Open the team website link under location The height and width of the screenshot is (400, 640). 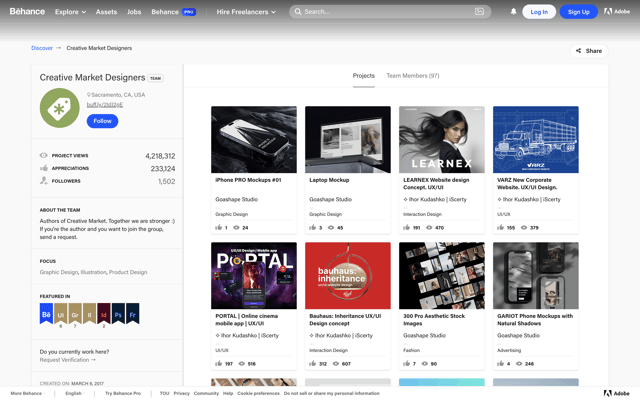pyautogui.click(x=104, y=104)
